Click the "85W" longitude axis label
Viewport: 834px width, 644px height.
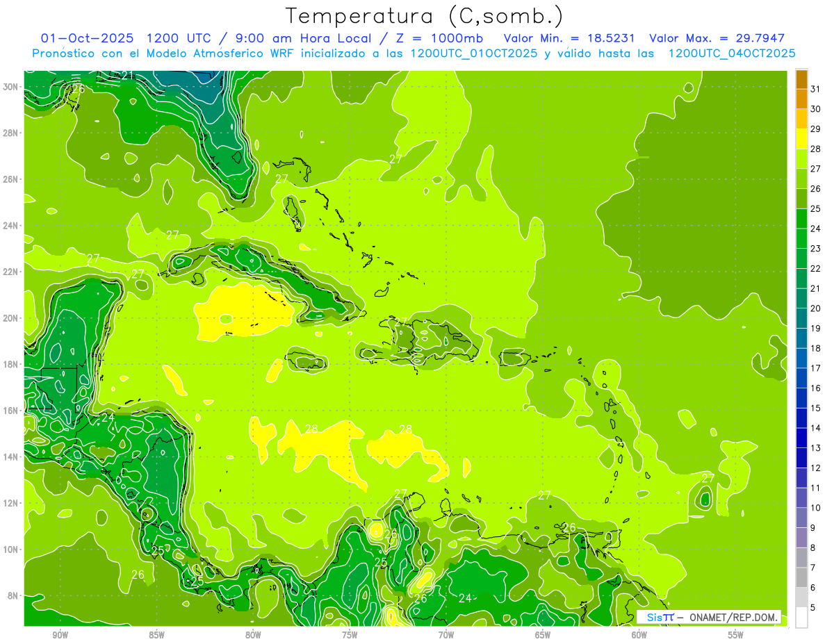(156, 635)
